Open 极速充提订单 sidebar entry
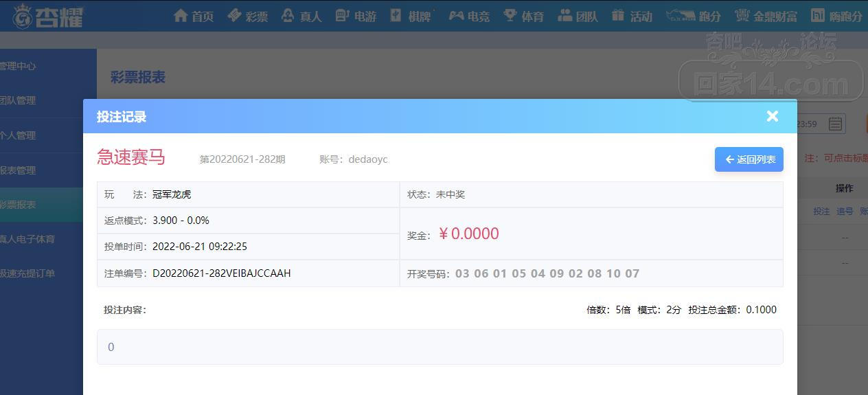 (x=27, y=273)
